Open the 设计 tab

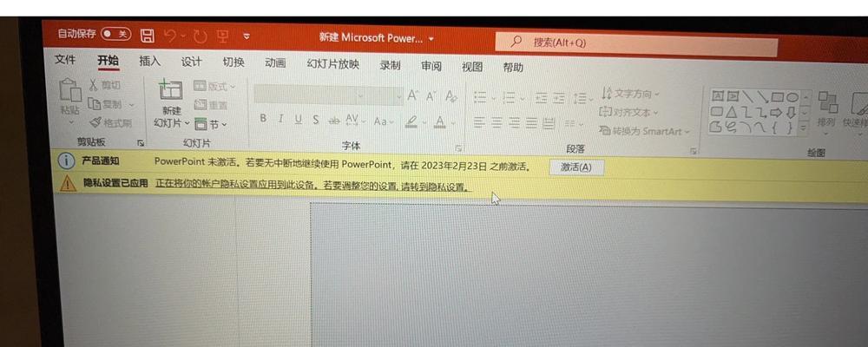point(192,62)
